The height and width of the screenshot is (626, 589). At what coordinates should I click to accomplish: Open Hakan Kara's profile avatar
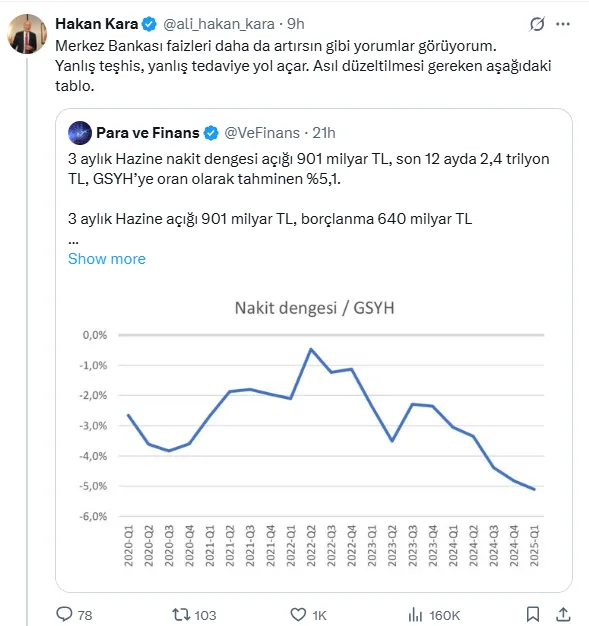click(x=27, y=34)
